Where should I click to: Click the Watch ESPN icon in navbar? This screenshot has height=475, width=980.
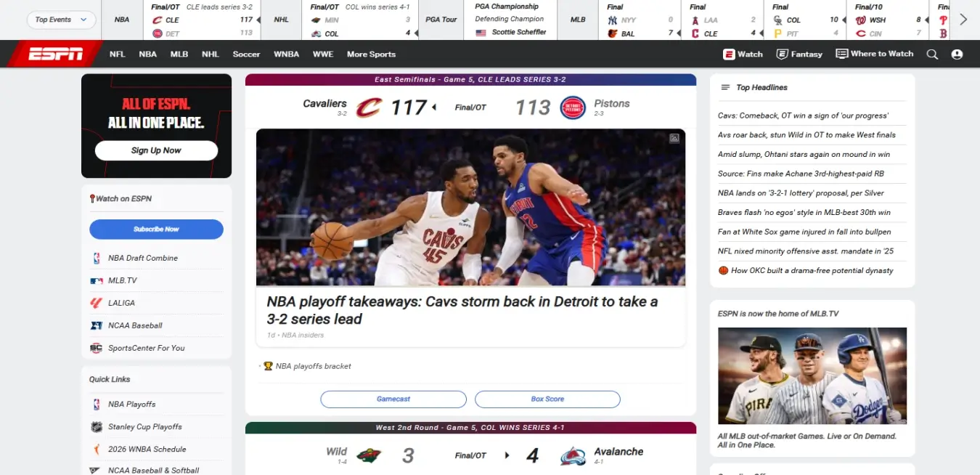[729, 54]
